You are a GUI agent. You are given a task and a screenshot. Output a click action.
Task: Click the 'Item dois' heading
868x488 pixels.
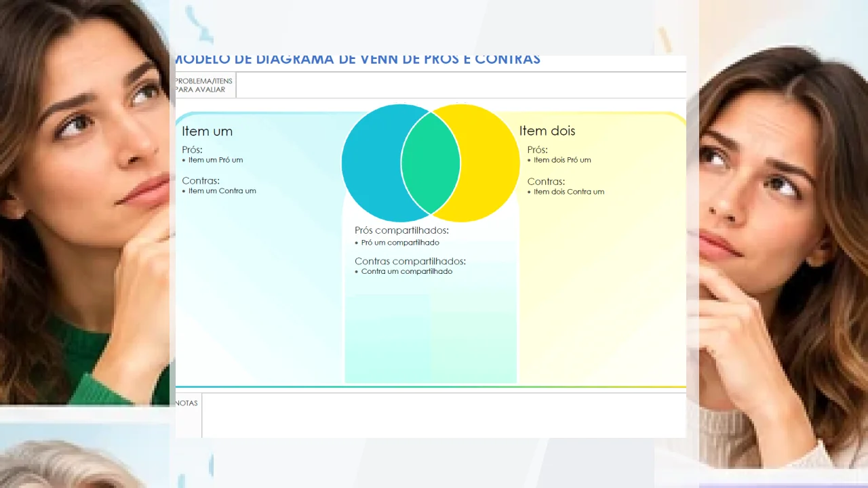(547, 131)
